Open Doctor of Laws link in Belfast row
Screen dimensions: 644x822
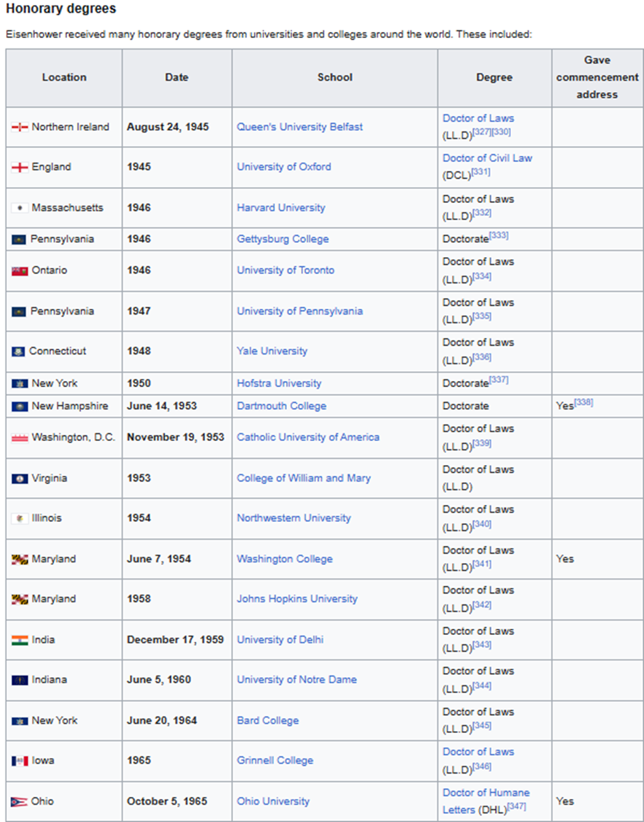(x=478, y=118)
